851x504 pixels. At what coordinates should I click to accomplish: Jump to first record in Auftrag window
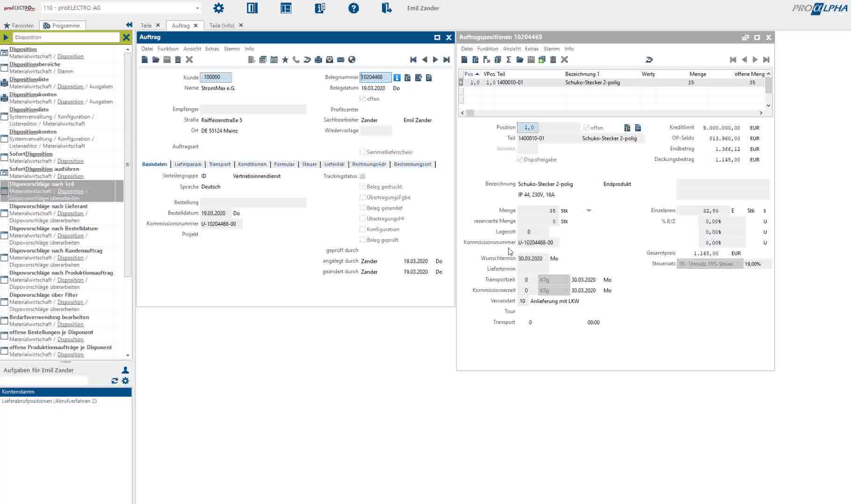[x=413, y=60]
